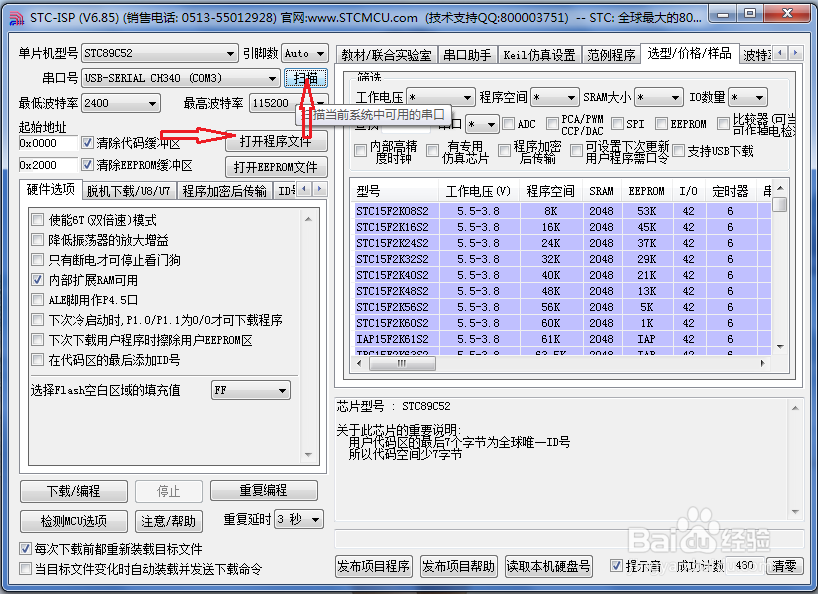This screenshot has height=594, width=818.
Task: Click the STC-ISP app icon in title bar
Action: pyautogui.click(x=17, y=18)
